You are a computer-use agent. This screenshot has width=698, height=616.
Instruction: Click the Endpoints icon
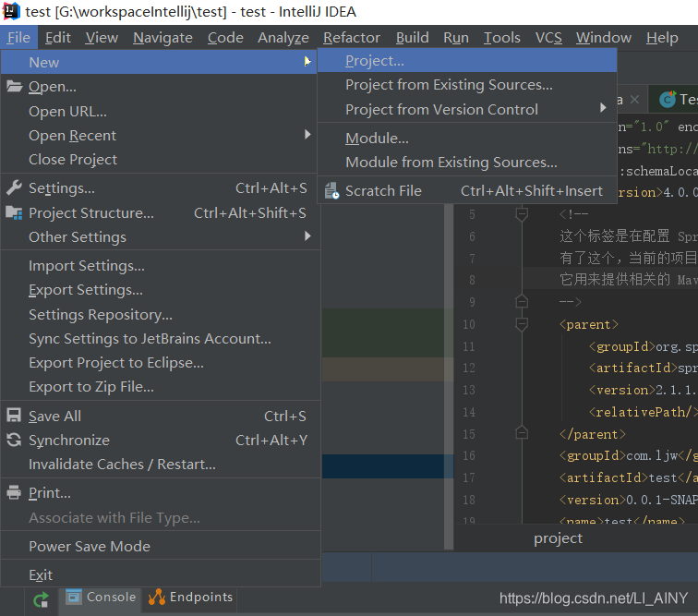157,597
